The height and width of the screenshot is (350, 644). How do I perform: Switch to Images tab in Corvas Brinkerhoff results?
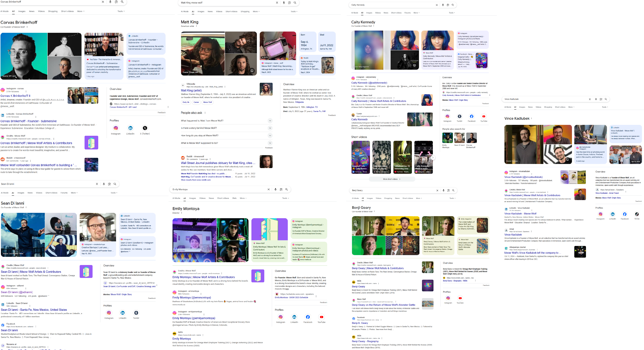[x=22, y=11]
